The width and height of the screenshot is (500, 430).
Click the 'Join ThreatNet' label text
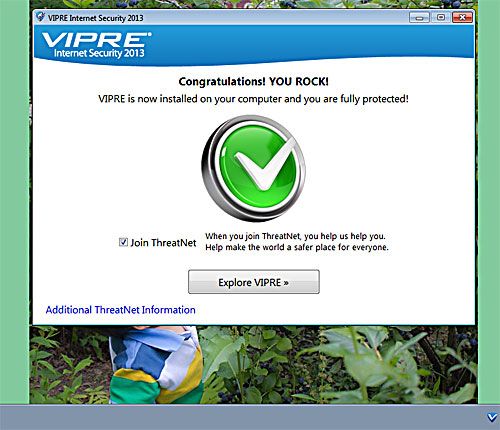coord(163,243)
